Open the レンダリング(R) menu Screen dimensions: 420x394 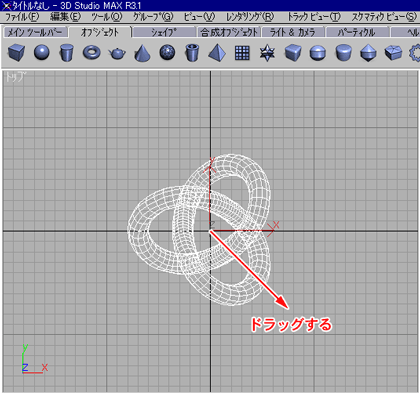tap(250, 17)
